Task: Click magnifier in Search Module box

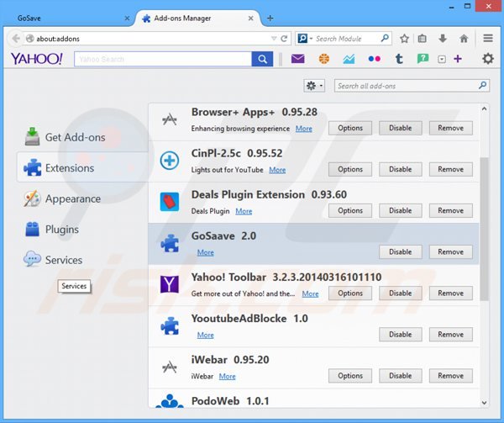Action: coord(385,39)
